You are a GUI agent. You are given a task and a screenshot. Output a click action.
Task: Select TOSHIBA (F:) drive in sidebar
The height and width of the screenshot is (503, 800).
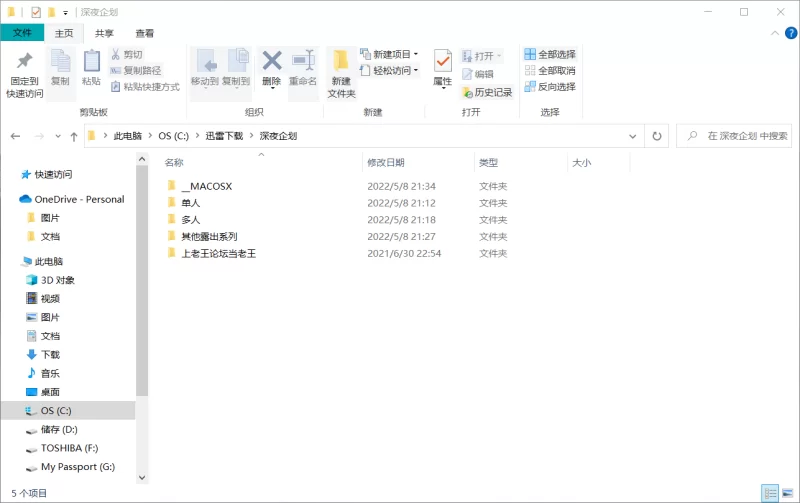69,448
